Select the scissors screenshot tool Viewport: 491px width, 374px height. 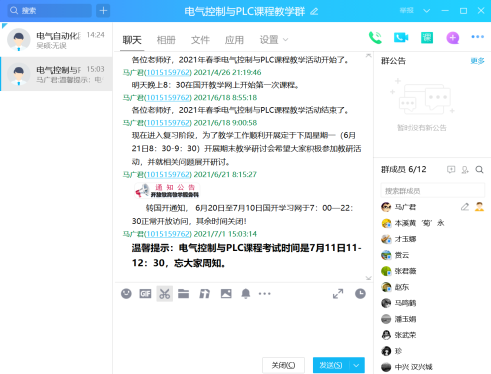[x=165, y=294]
